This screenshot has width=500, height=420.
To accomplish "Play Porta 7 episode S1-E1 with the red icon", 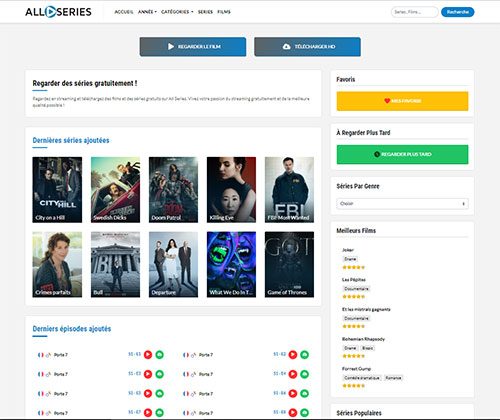I will [x=148, y=355].
